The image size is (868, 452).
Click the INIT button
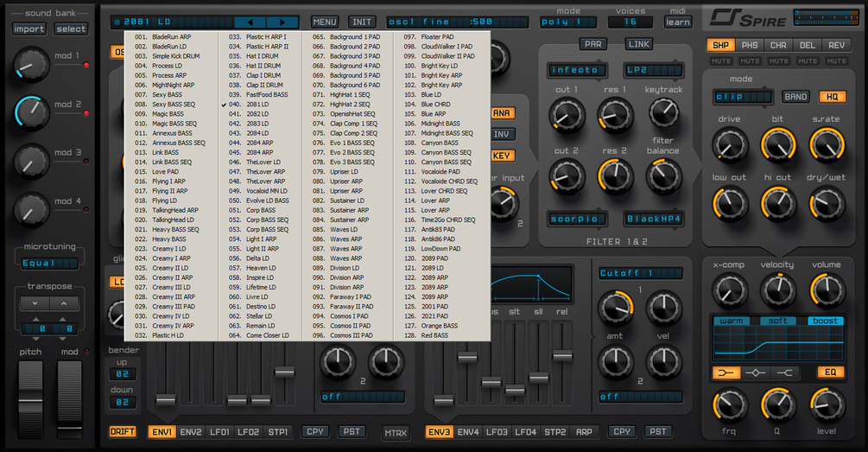click(362, 22)
